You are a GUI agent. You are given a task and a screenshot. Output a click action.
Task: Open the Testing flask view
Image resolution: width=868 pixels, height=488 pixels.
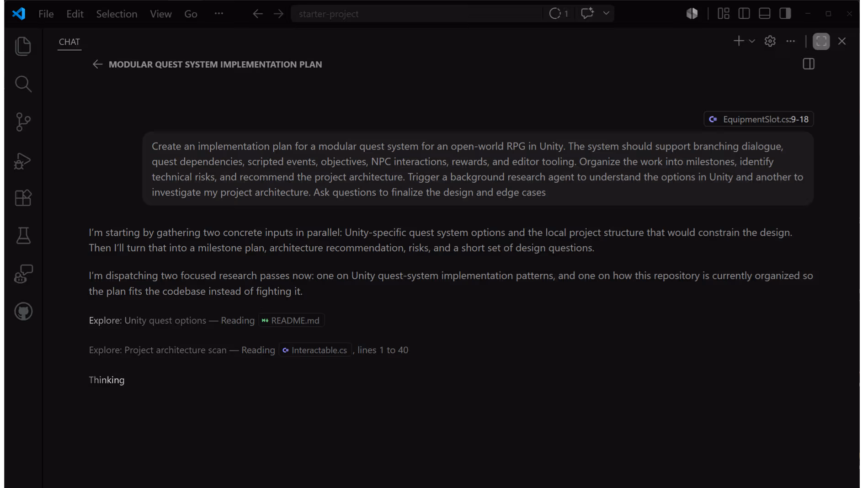[x=23, y=236]
